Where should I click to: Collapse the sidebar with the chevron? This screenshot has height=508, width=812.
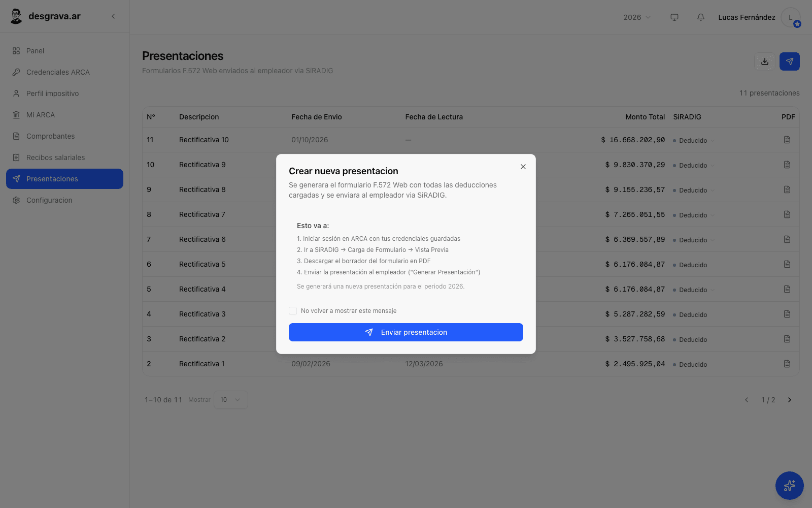coord(113,16)
